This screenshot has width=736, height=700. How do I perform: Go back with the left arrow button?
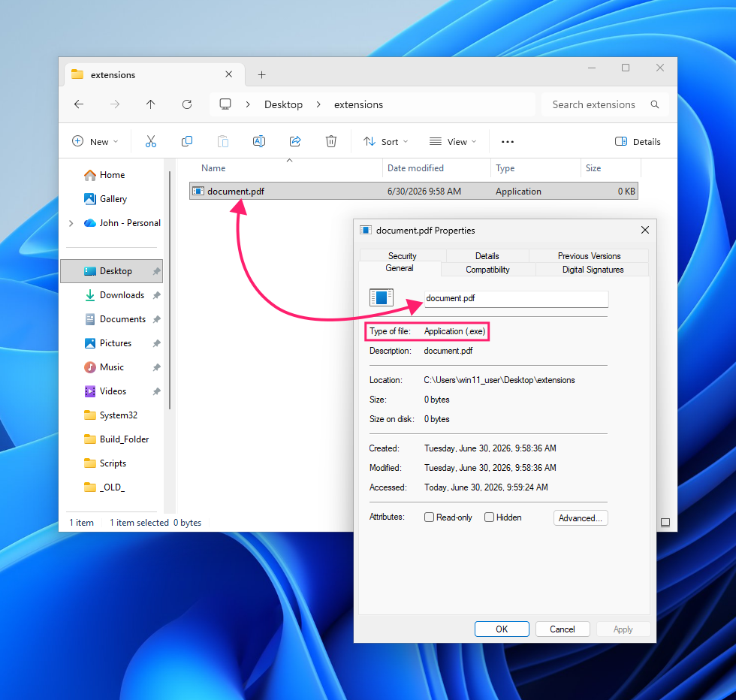click(x=79, y=104)
